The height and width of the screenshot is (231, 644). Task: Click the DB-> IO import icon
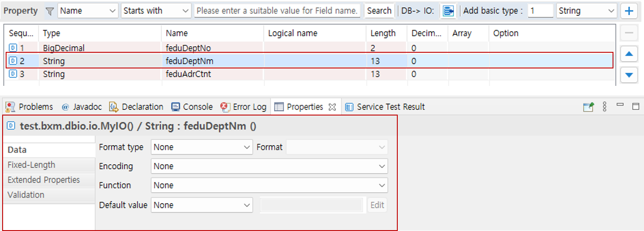pyautogui.click(x=448, y=11)
